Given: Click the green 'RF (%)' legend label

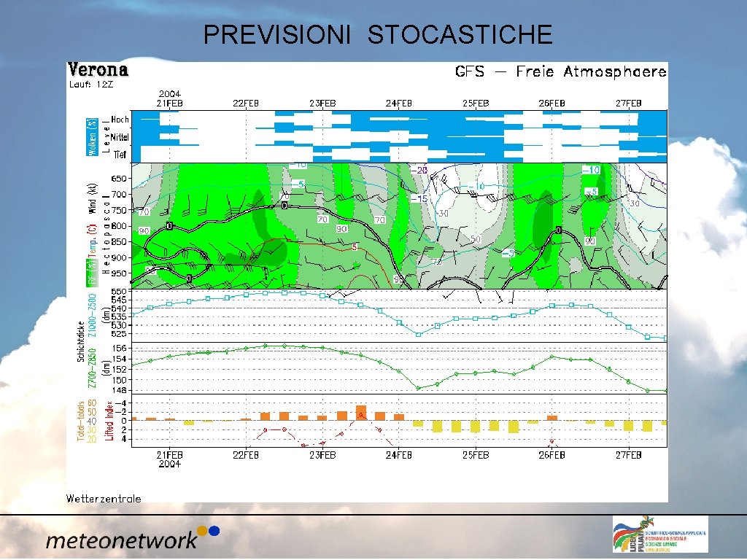Looking at the screenshot, I should [x=92, y=273].
